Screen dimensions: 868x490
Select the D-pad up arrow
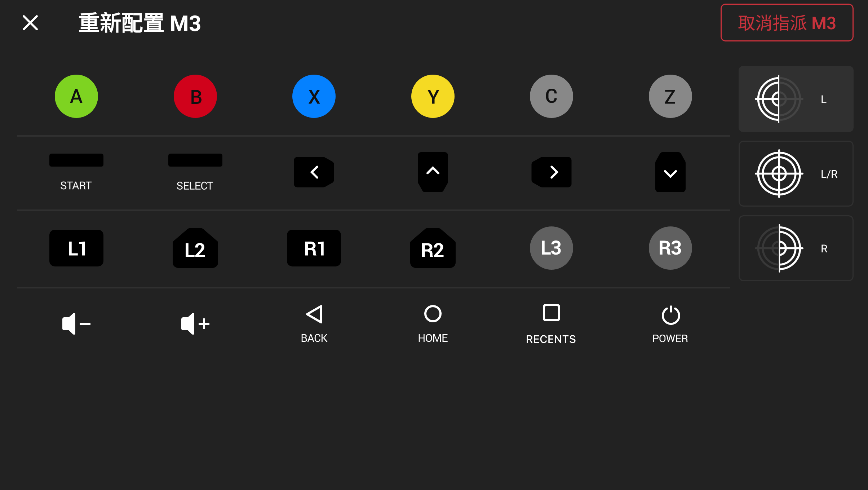[433, 172]
